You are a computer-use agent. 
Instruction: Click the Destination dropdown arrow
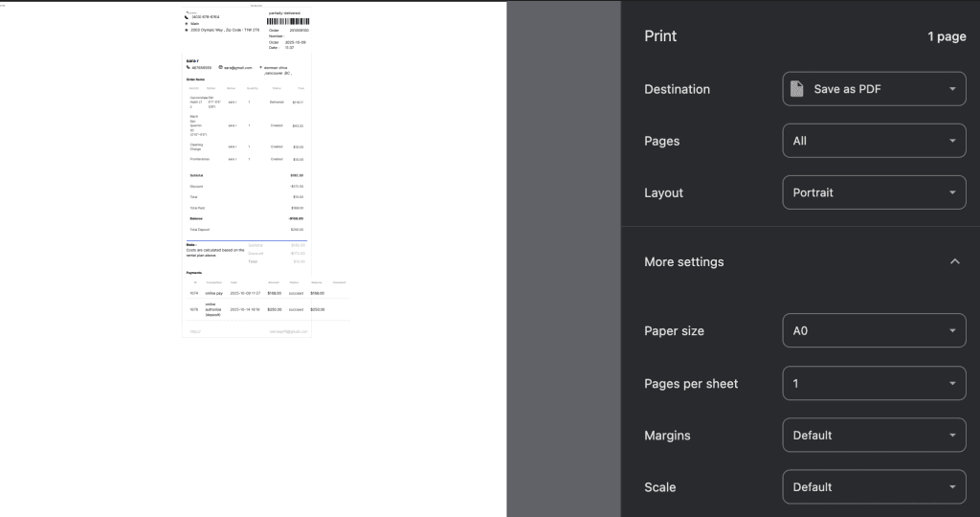tap(952, 89)
